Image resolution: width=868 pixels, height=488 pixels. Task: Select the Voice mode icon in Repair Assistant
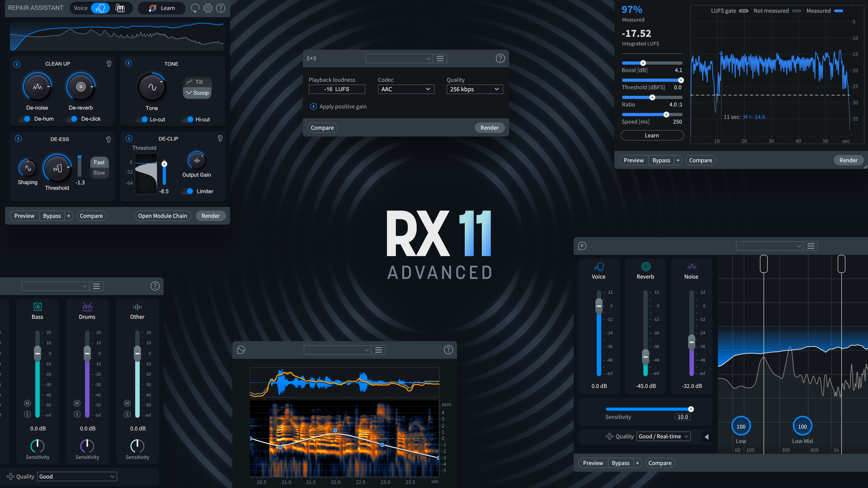[100, 8]
